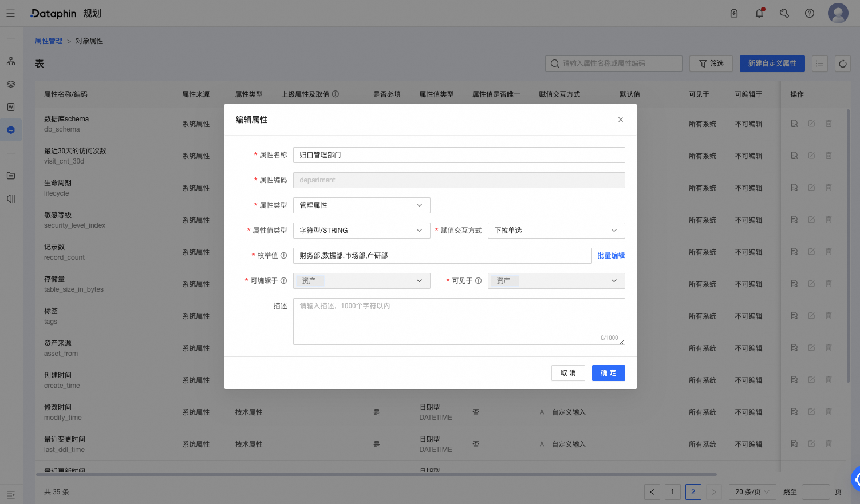Open the 属性类型 dropdown showing 管理属性
860x504 pixels.
coord(361,205)
